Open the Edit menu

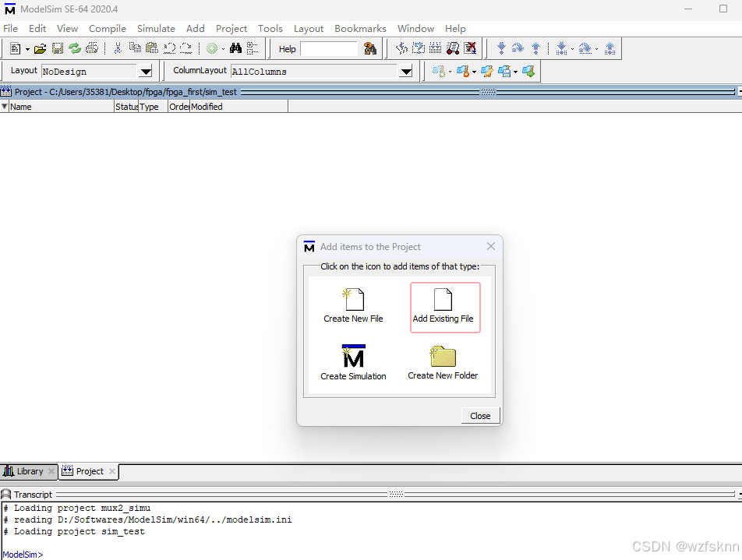(x=37, y=28)
